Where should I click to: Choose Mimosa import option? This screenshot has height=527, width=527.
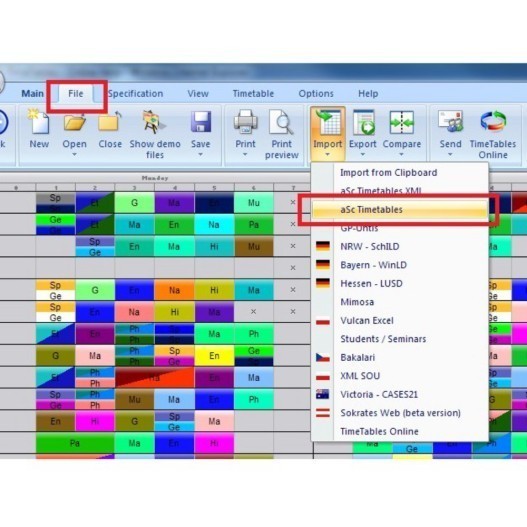coord(400,302)
